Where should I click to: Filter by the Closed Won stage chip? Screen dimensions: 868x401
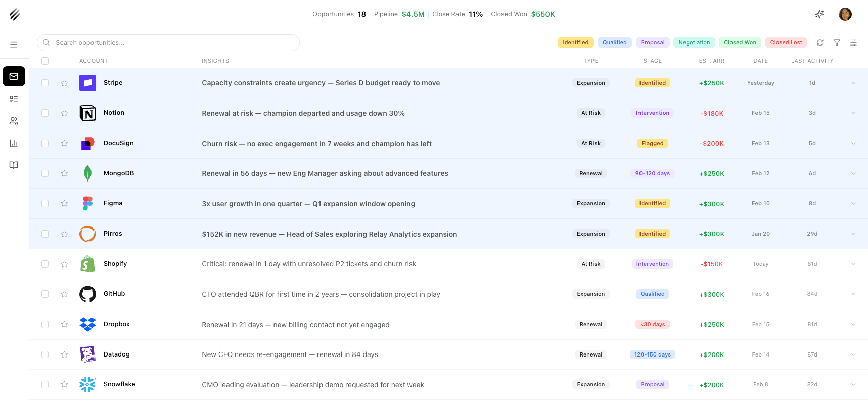[740, 42]
